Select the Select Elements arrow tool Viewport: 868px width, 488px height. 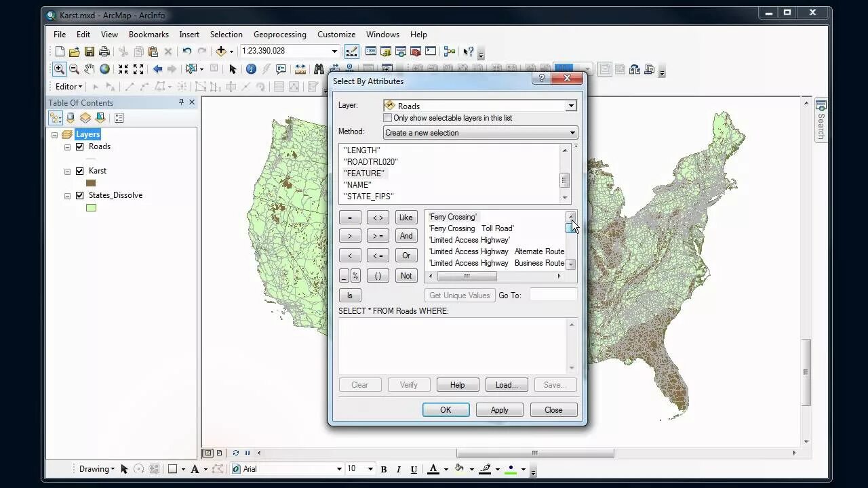pyautogui.click(x=233, y=69)
